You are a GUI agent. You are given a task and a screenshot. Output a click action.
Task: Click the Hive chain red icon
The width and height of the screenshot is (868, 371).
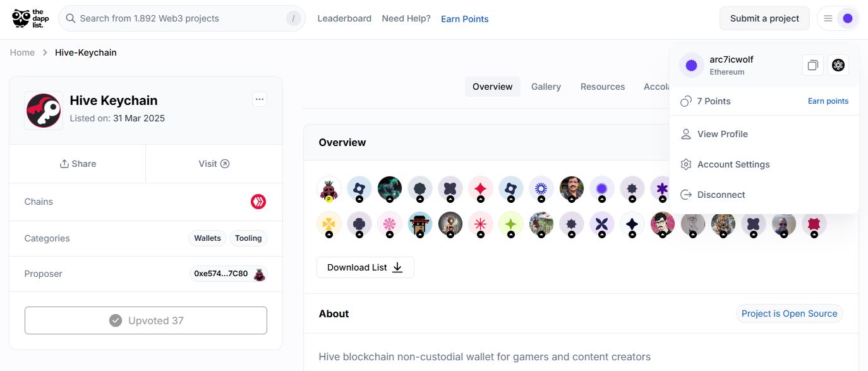(258, 202)
